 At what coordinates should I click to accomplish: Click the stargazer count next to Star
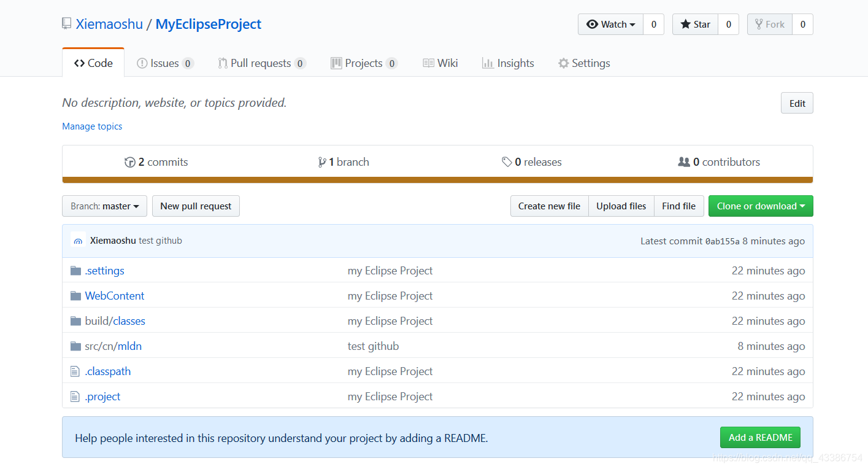(x=728, y=25)
